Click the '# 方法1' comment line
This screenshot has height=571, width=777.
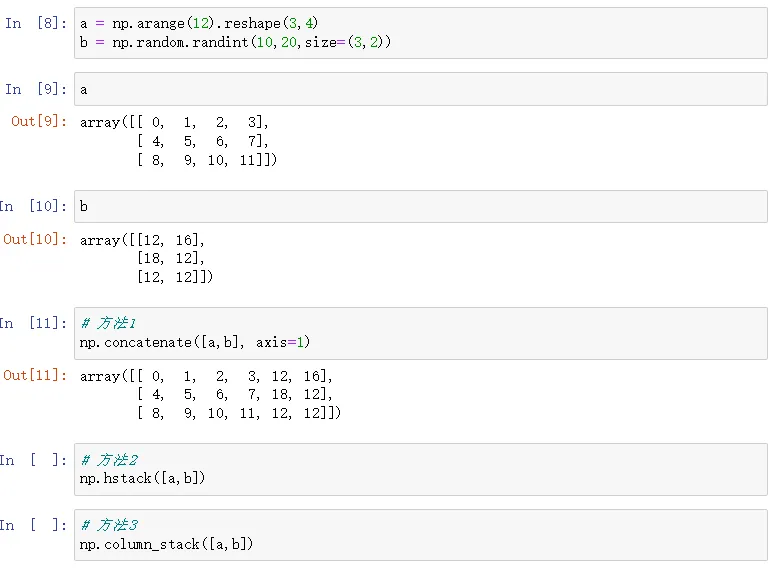point(109,324)
